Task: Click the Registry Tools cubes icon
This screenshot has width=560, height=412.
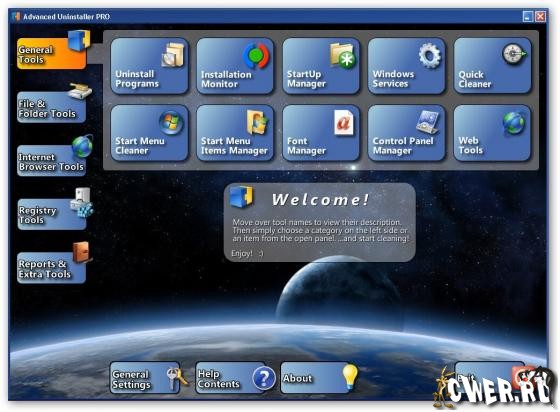Action: pyautogui.click(x=82, y=202)
